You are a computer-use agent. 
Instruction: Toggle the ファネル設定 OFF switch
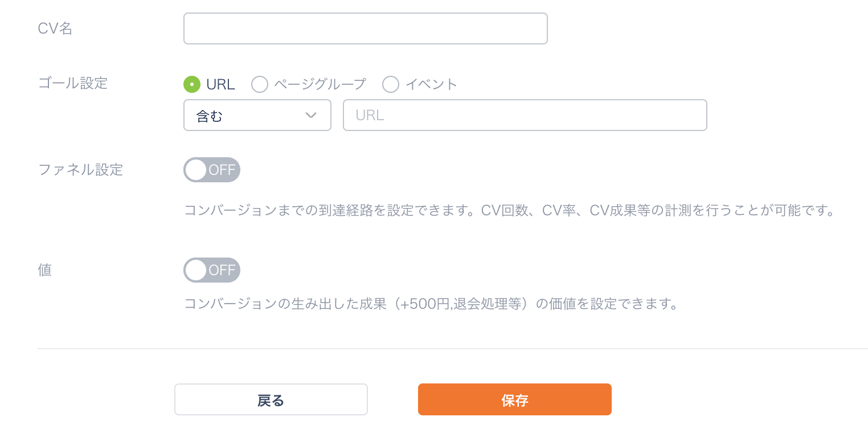tap(212, 170)
